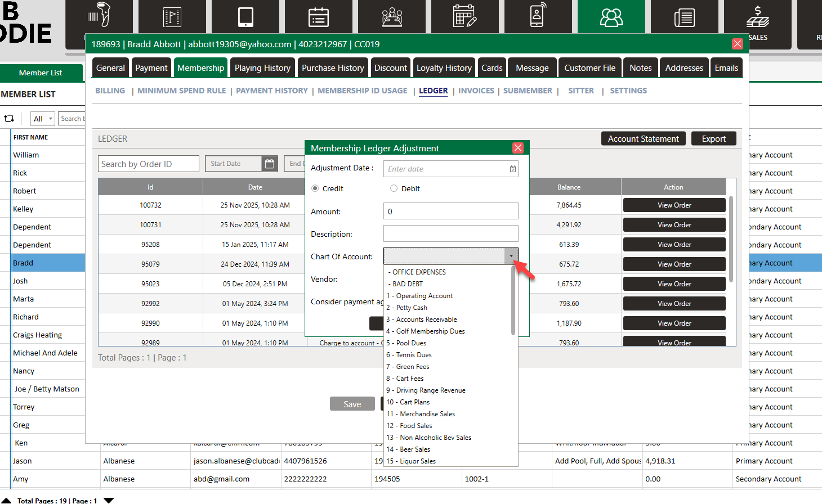The image size is (822, 504).
Task: Click the Account Statement button
Action: (643, 139)
